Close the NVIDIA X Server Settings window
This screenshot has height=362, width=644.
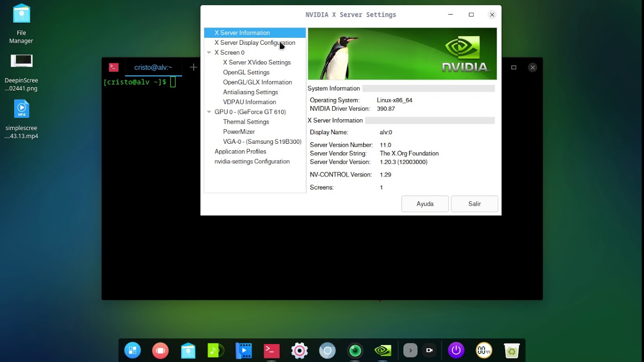[x=492, y=15]
